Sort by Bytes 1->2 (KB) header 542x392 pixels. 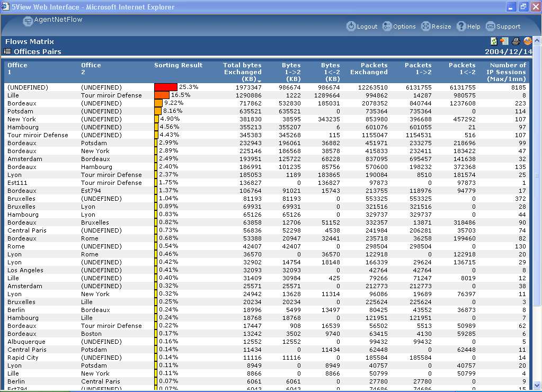pos(291,72)
